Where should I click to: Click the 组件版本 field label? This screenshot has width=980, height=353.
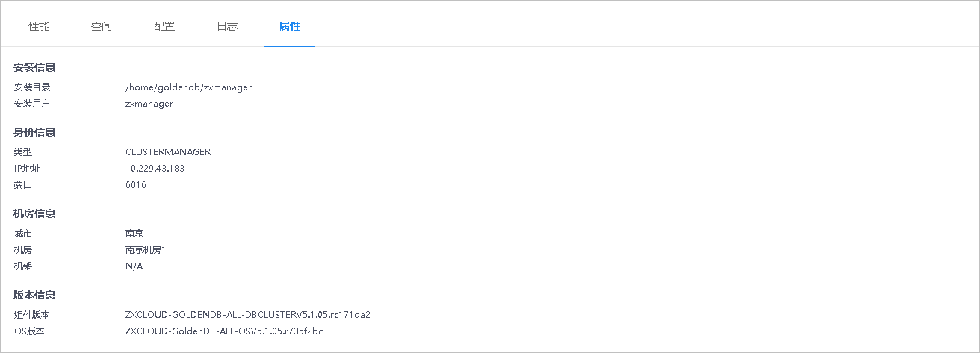pos(32,314)
